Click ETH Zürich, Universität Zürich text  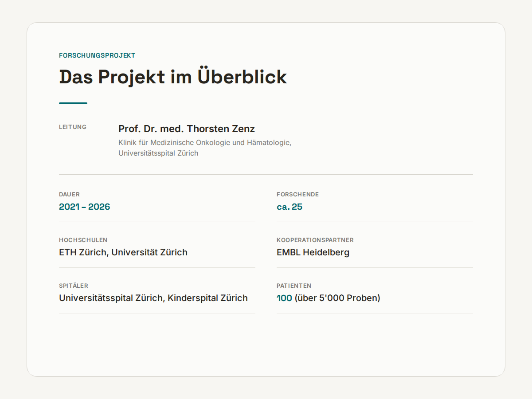point(123,253)
